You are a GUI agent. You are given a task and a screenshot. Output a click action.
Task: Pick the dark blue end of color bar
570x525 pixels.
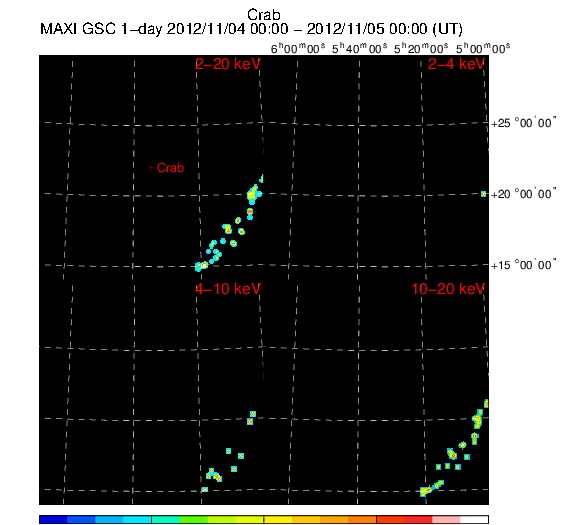(x=53, y=519)
